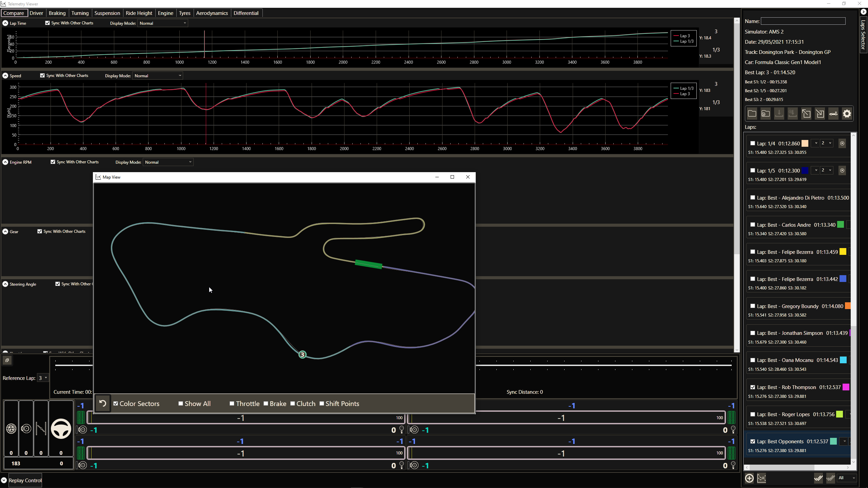Click the Replay Control button

[x=25, y=480]
